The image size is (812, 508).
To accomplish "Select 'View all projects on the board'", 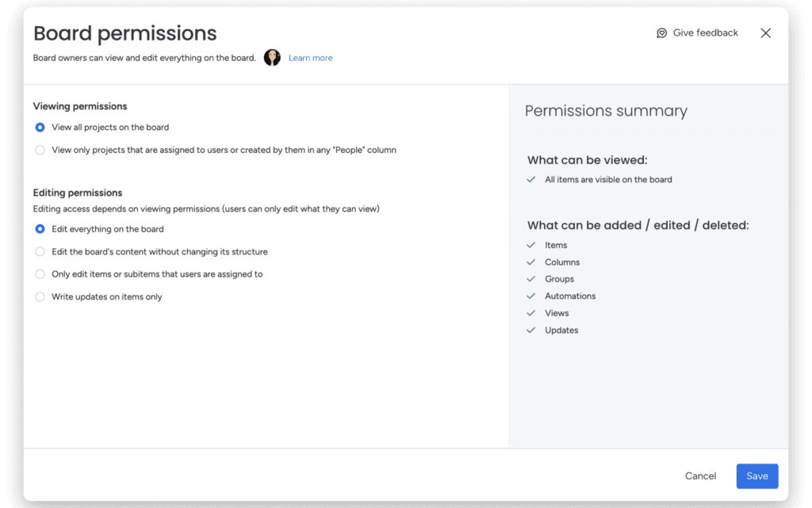I will click(40, 127).
